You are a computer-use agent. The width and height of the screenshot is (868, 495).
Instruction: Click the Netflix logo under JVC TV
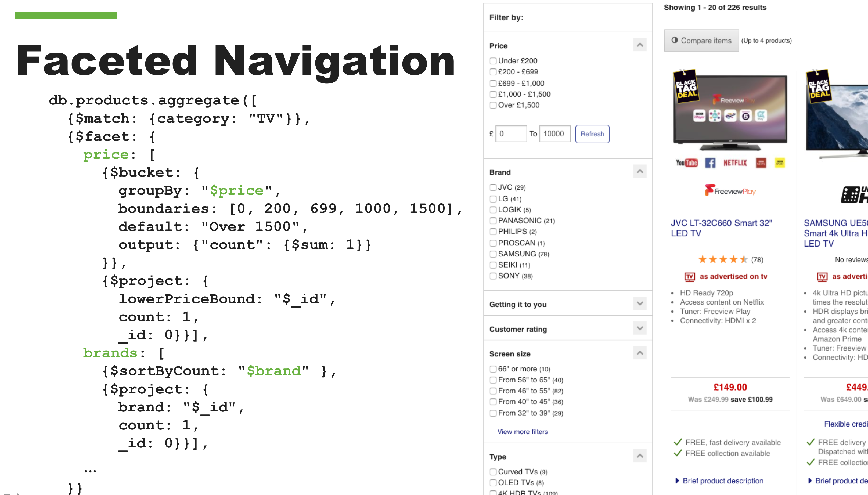735,163
